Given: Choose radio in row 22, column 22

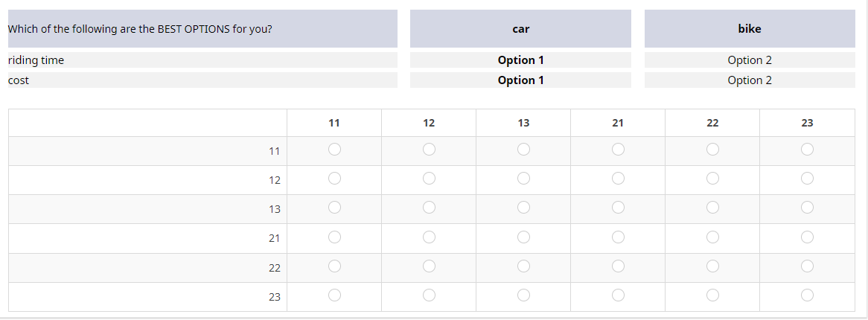Looking at the screenshot, I should click(712, 266).
